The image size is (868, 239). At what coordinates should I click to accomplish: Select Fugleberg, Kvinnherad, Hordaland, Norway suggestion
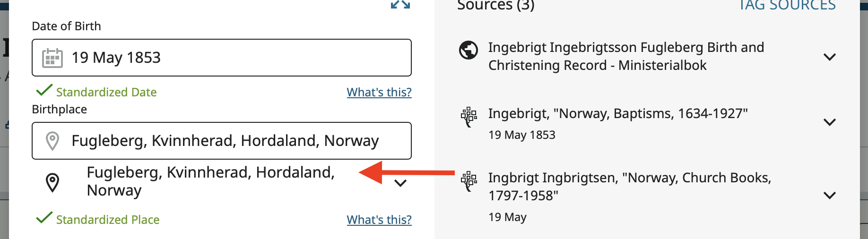coord(210,181)
